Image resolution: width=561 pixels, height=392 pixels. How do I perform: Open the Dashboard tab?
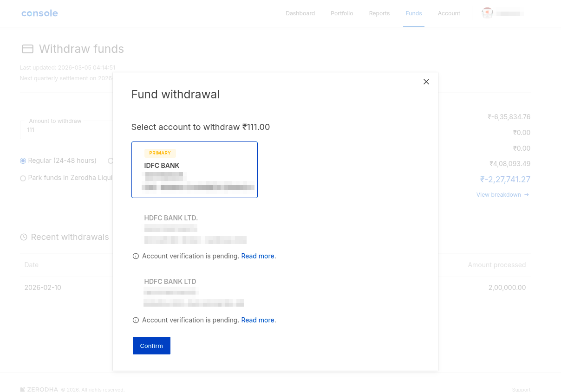pos(300,13)
